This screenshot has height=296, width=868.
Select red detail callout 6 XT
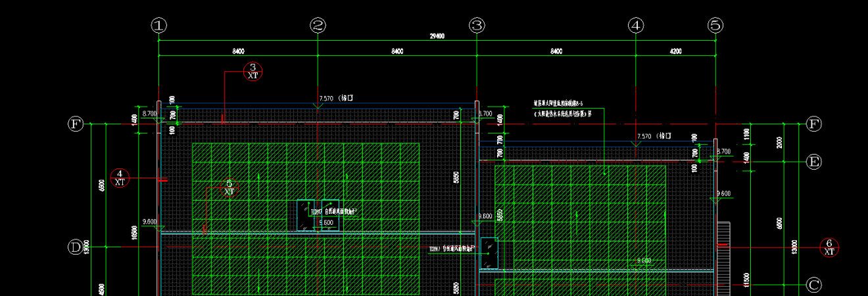click(x=829, y=247)
